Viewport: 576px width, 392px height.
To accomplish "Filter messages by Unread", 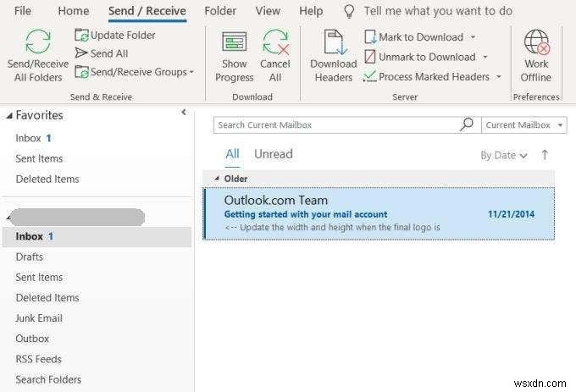I will (274, 154).
